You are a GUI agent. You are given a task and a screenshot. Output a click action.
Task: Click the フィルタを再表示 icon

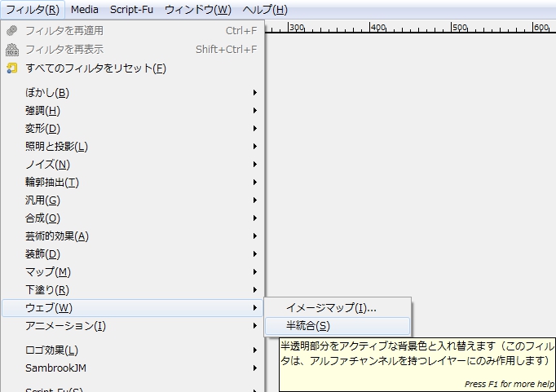point(11,49)
